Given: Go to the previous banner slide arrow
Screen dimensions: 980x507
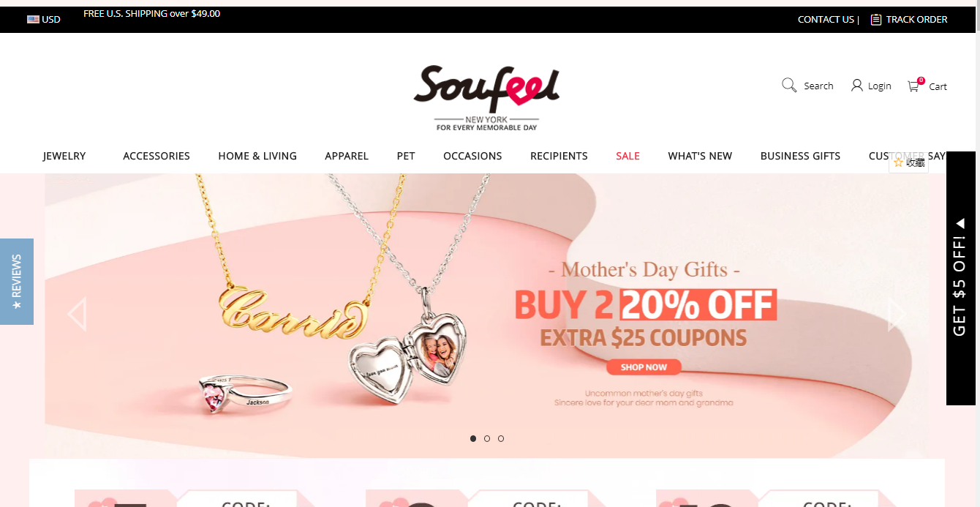Looking at the screenshot, I should 77,314.
